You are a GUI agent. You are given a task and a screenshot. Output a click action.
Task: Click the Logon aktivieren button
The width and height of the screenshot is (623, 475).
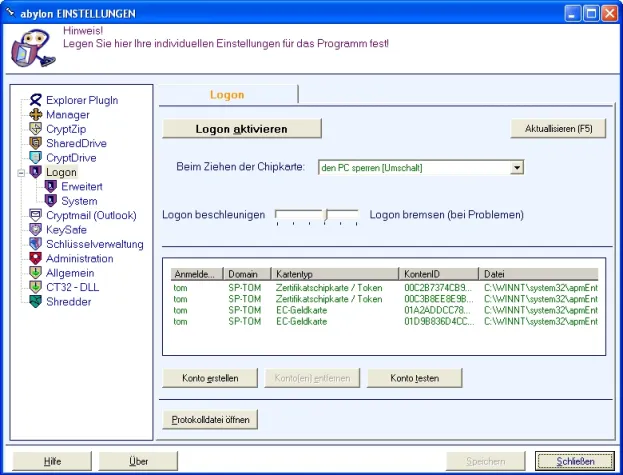[x=241, y=129]
